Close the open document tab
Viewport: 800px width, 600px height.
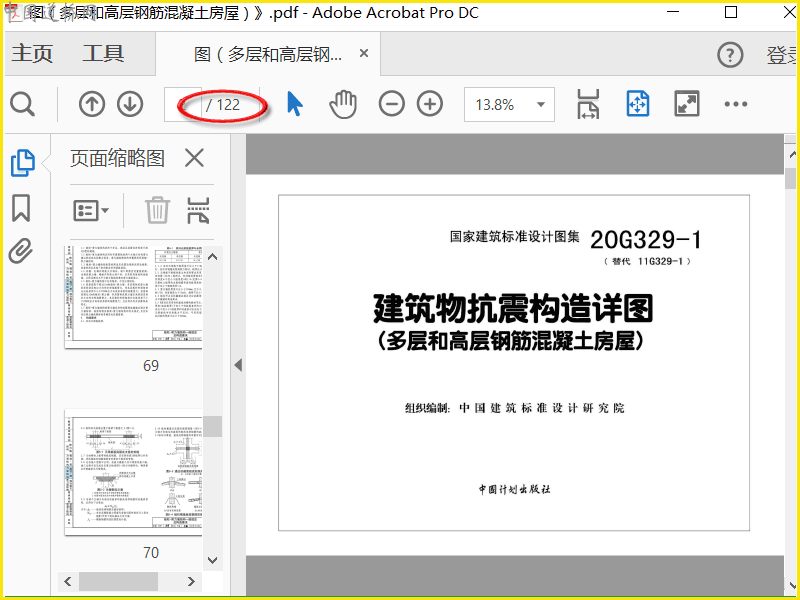(x=364, y=53)
